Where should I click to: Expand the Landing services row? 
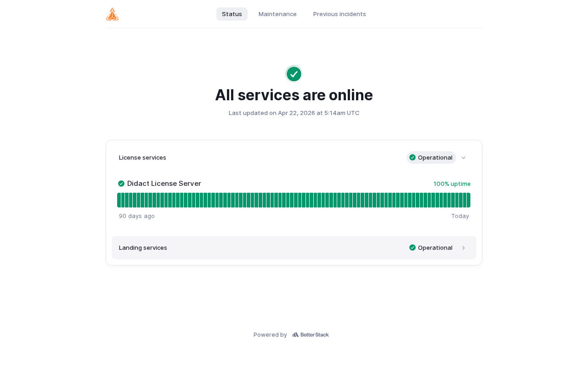click(294, 247)
